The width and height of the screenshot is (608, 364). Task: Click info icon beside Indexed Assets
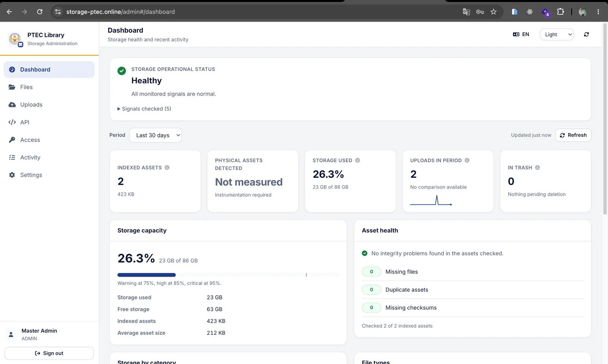coord(167,168)
